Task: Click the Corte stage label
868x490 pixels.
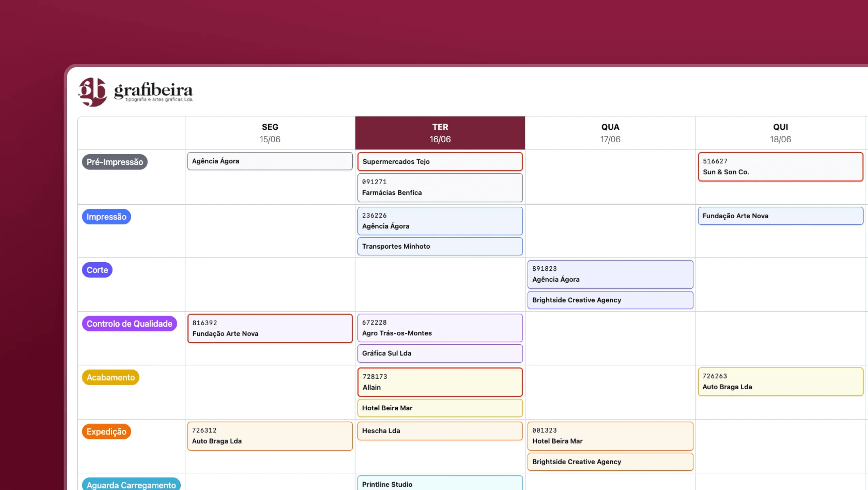Action: tap(97, 270)
